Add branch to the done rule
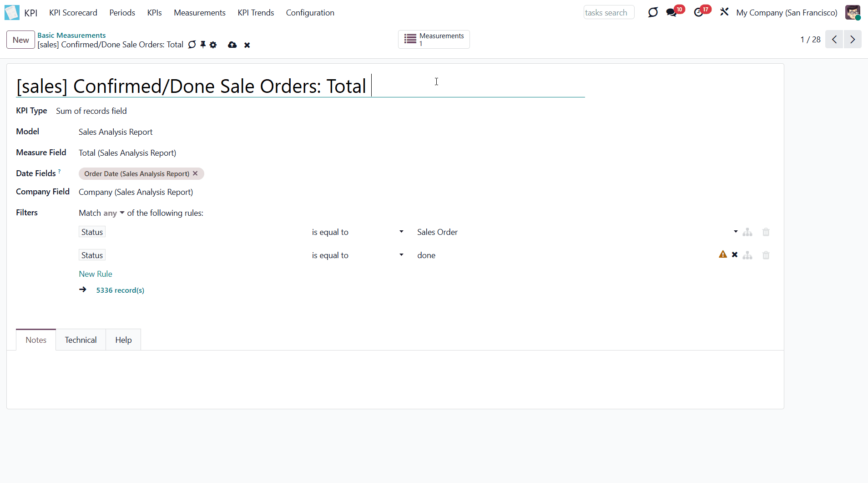Screen dimensions: 868x483 [x=747, y=255]
